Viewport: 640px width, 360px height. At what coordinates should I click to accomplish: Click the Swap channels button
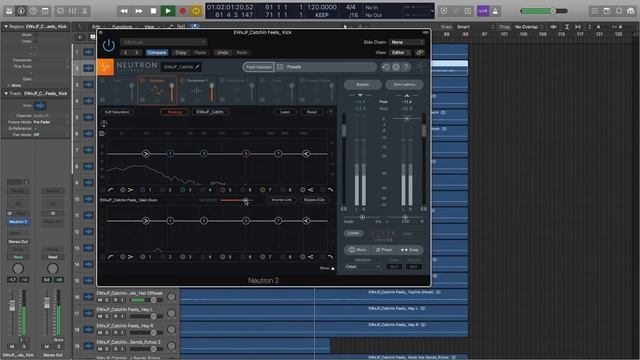click(409, 250)
